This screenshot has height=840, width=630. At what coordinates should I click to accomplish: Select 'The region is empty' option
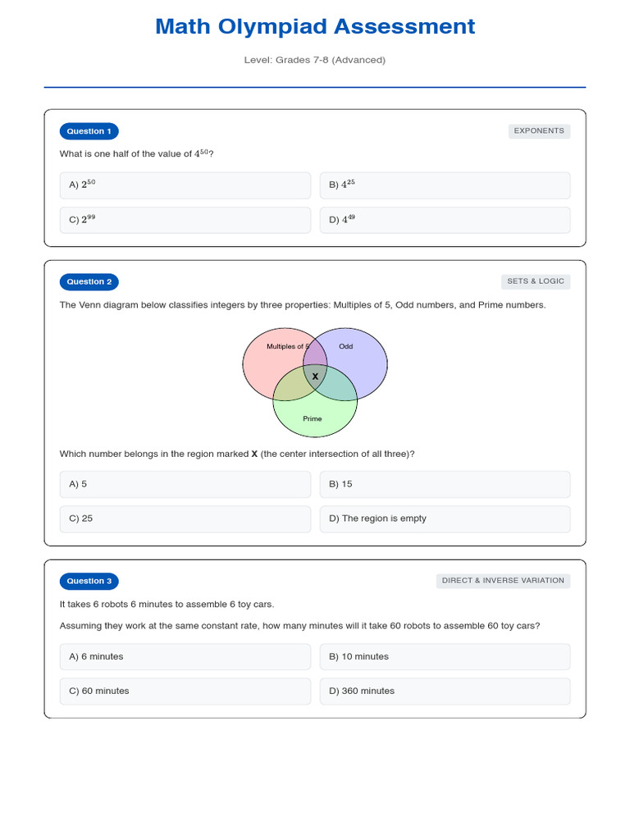coord(445,518)
